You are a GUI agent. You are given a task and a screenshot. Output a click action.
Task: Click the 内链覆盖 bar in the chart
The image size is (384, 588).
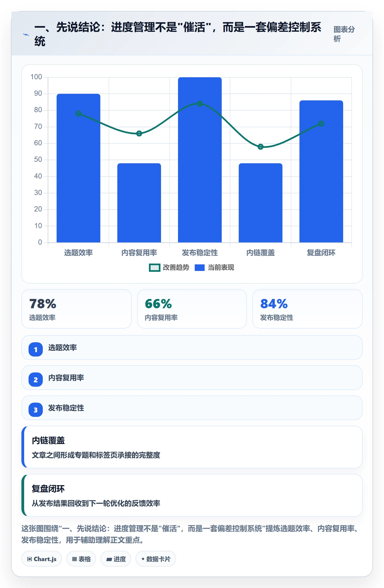[x=261, y=203]
